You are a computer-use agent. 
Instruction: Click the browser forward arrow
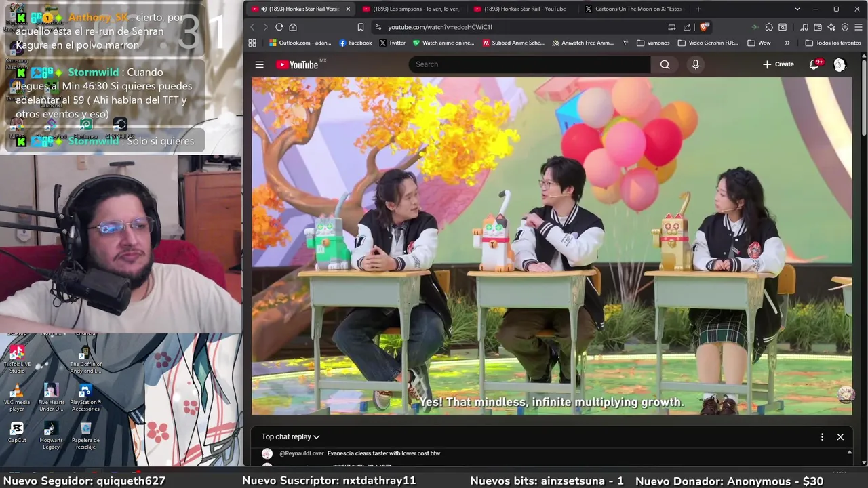pos(265,27)
